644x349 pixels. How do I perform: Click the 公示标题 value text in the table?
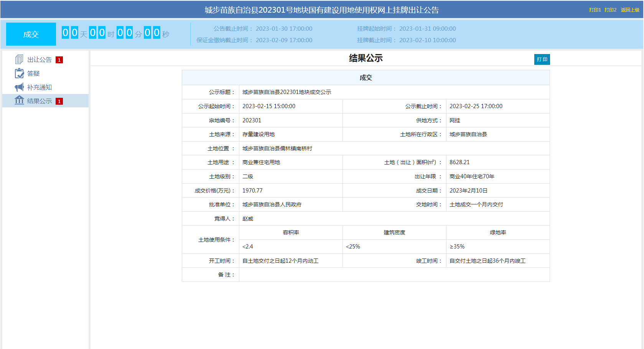click(x=287, y=92)
